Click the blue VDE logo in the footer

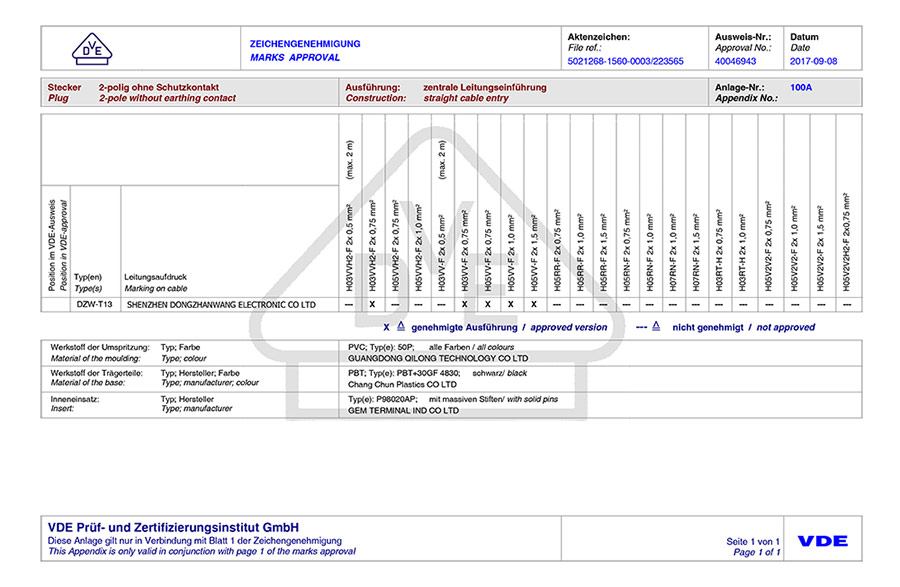pos(823,541)
